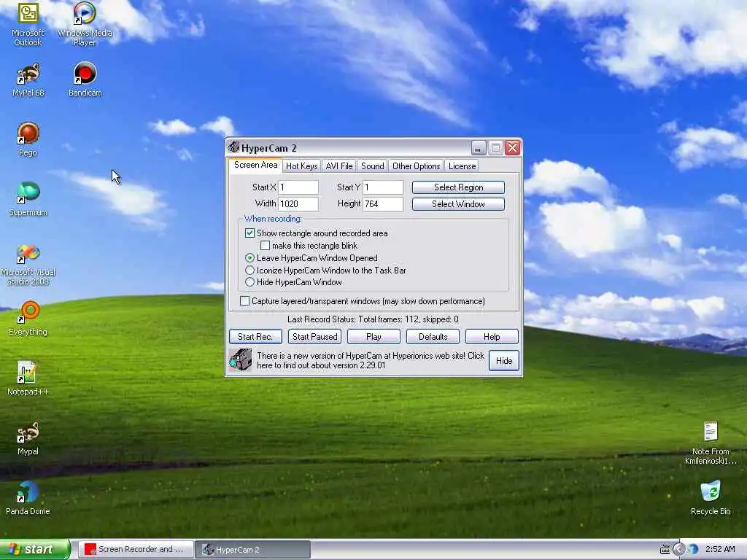Click the Play button in HyperCam
This screenshot has width=747, height=560.
point(373,337)
